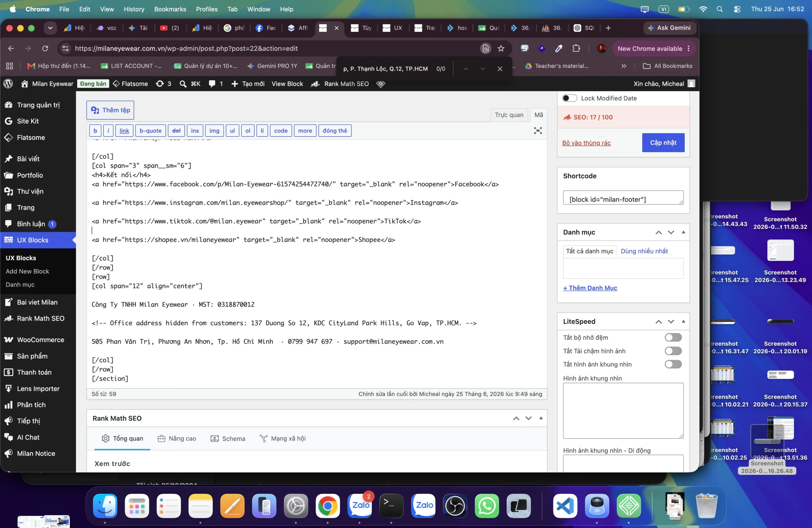The height and width of the screenshot is (528, 812).
Task: Click the Hình ảnh khung nhìn textarea
Action: point(623,411)
